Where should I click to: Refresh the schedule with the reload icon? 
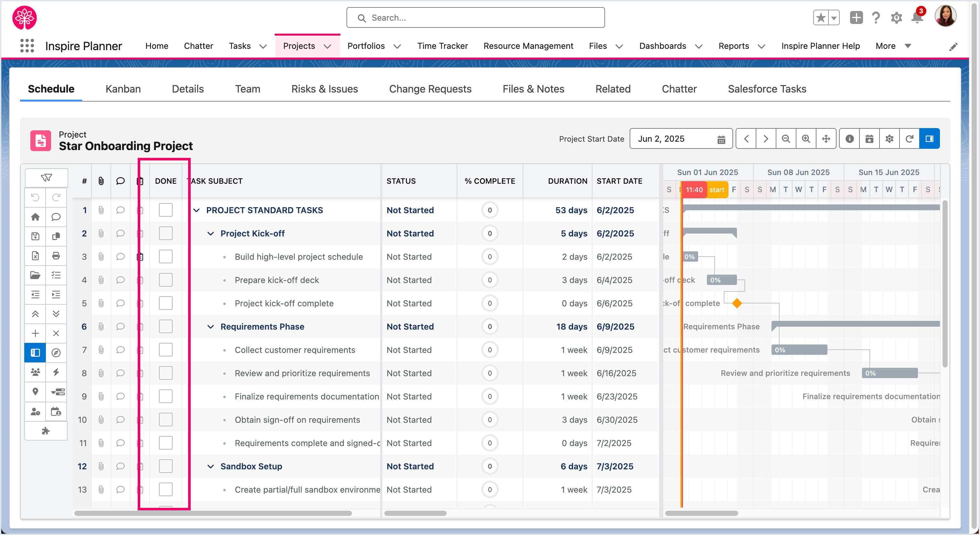tap(909, 139)
